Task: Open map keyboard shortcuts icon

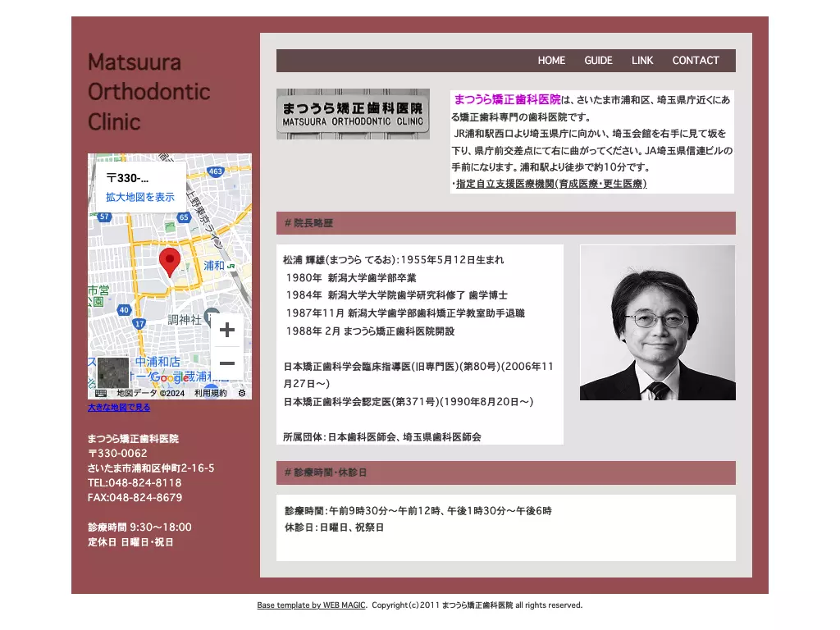Action: [101, 393]
